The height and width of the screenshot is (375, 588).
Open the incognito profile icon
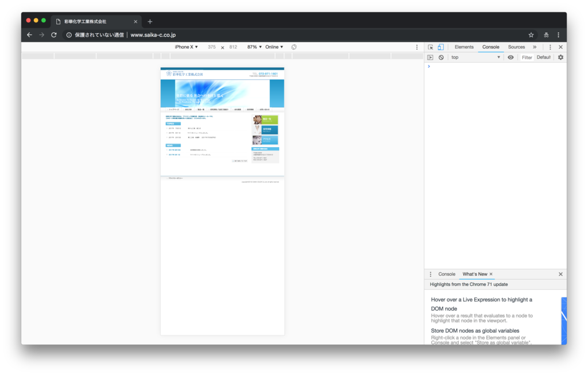pyautogui.click(x=547, y=35)
